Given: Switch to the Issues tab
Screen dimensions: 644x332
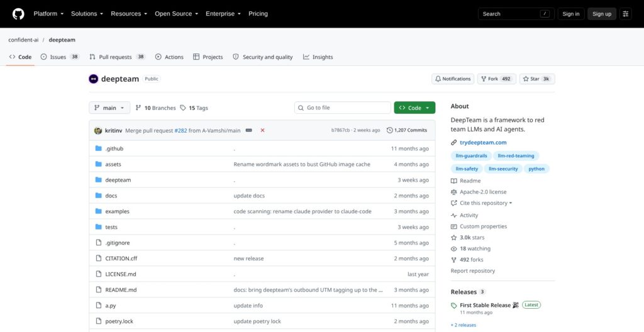Looking at the screenshot, I should [x=60, y=57].
